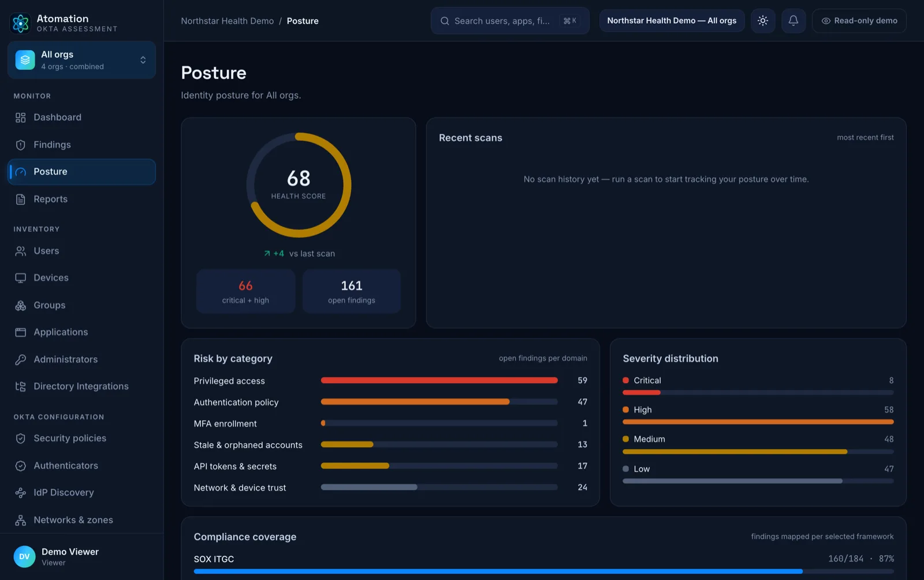Click the Directory Integrations icon

click(x=21, y=387)
